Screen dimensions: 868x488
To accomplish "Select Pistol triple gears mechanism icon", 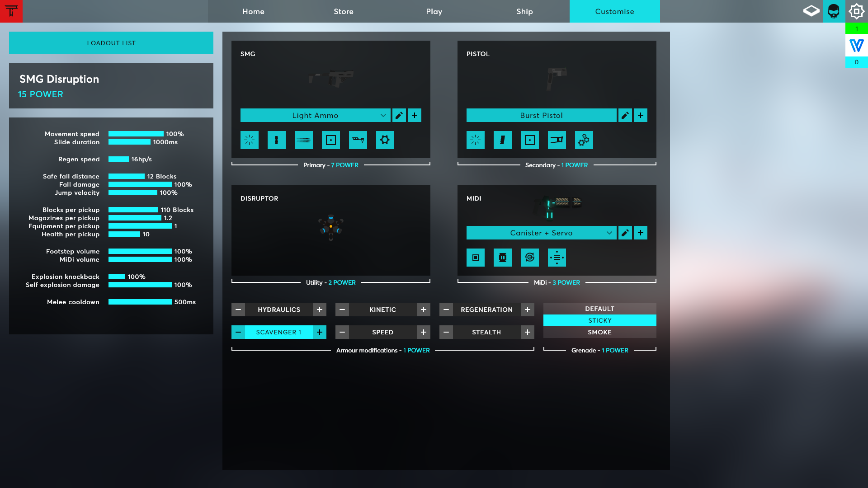I will coord(584,140).
